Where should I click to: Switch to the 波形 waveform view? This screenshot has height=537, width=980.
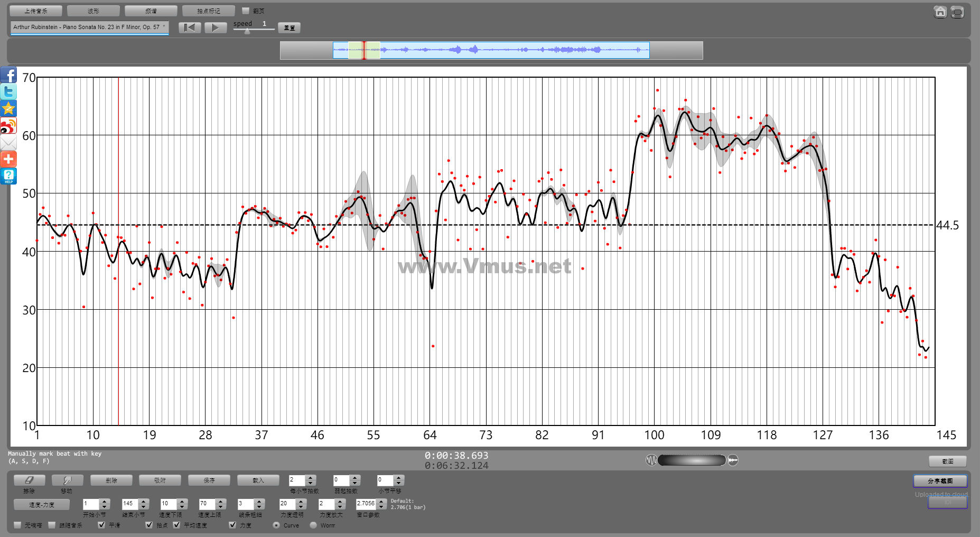[94, 11]
